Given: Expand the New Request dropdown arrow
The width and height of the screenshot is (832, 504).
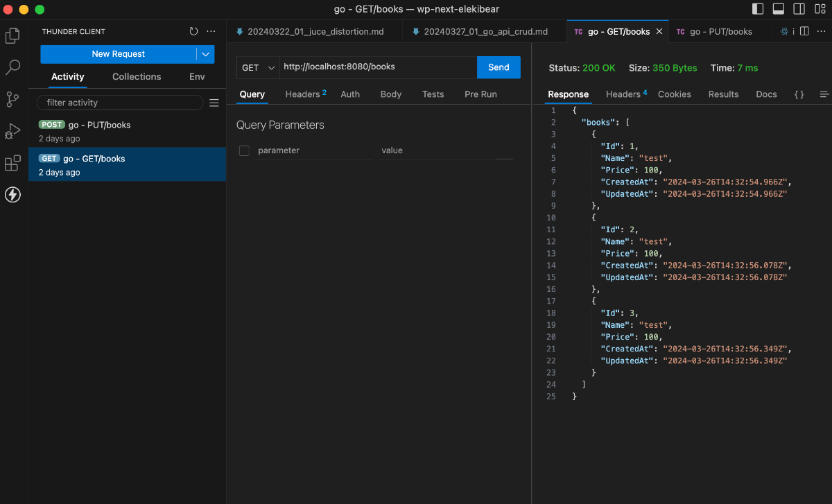Looking at the screenshot, I should (205, 54).
